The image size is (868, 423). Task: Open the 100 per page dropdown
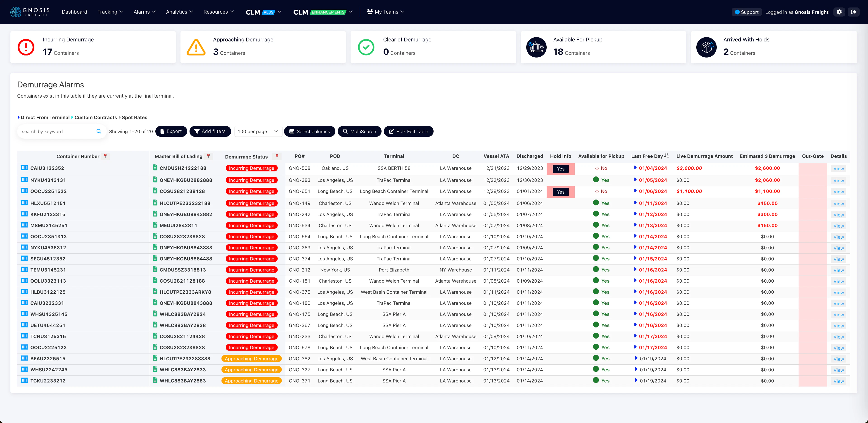[258, 131]
